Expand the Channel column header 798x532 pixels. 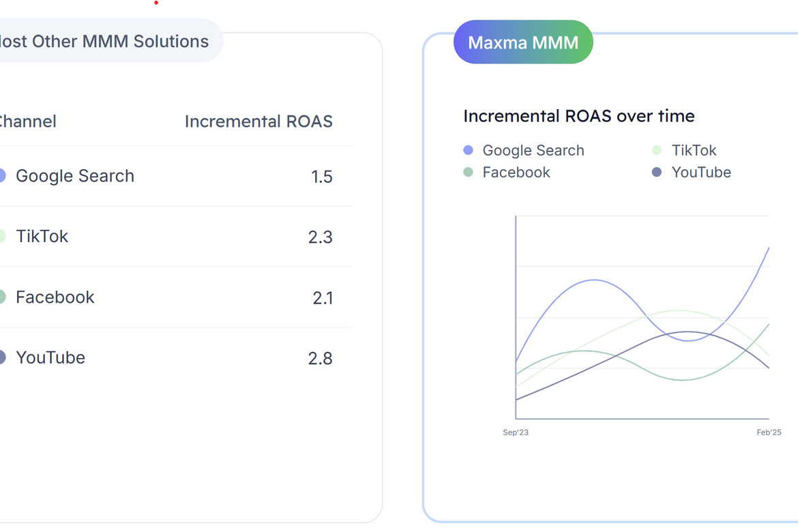click(x=28, y=121)
